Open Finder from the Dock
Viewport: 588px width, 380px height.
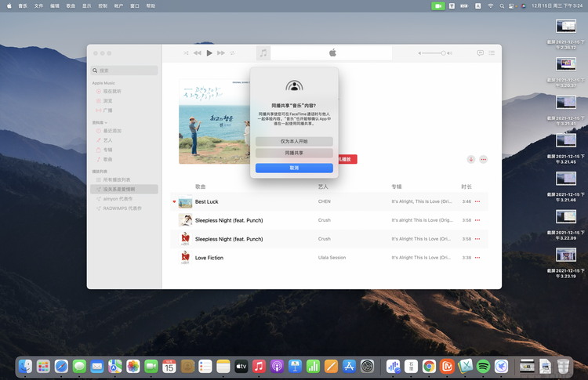click(25, 366)
